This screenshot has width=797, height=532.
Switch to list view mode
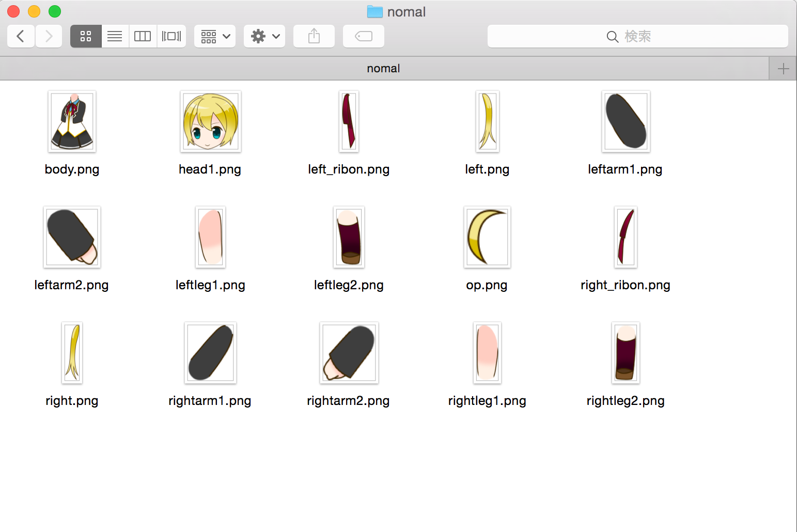[x=115, y=36]
